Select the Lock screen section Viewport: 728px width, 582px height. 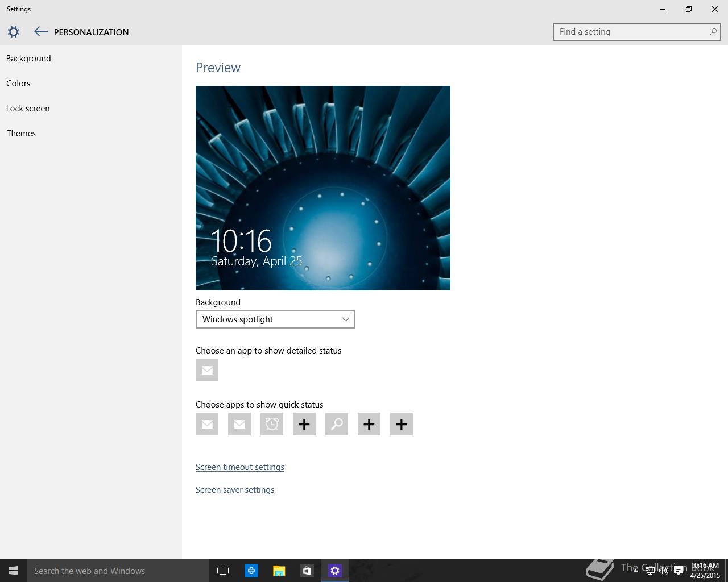(28, 109)
